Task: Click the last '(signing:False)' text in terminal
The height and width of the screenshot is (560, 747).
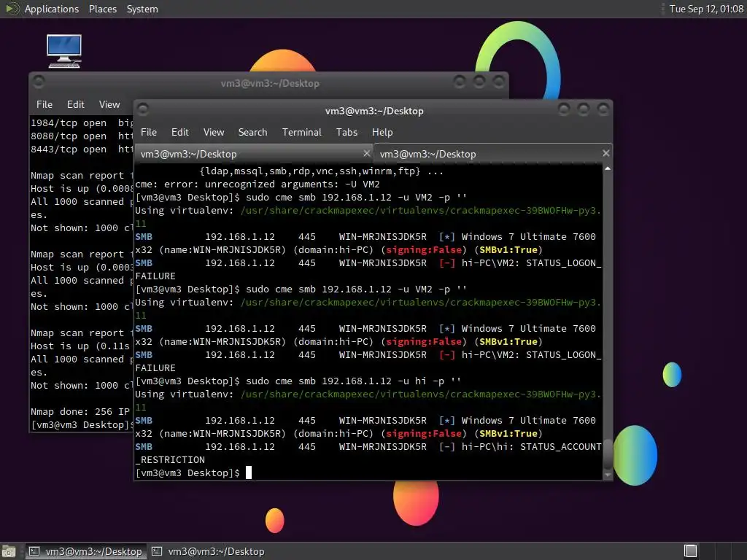Action: [x=424, y=434]
